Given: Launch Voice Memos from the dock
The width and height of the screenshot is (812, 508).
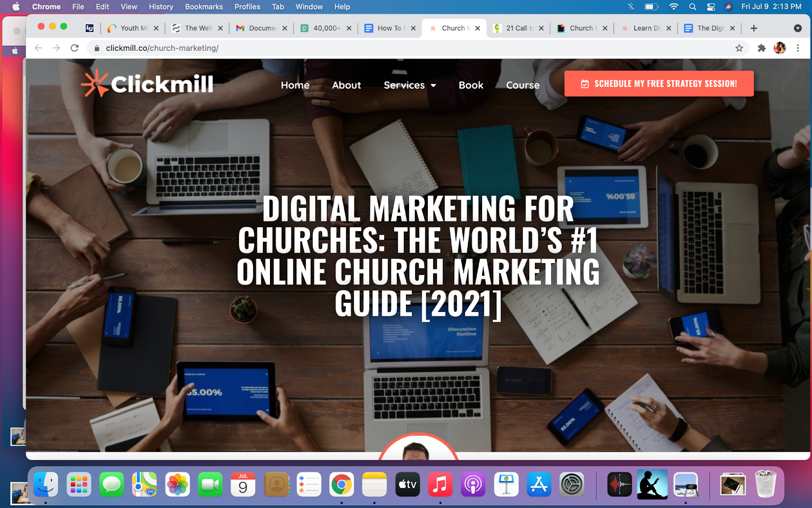Looking at the screenshot, I should 620,484.
